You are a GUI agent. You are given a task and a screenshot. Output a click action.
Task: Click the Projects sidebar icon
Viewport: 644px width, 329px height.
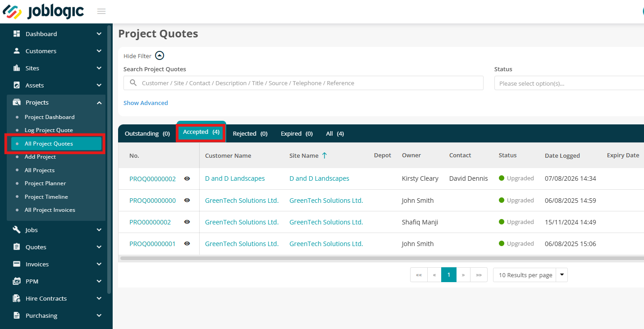pyautogui.click(x=17, y=102)
